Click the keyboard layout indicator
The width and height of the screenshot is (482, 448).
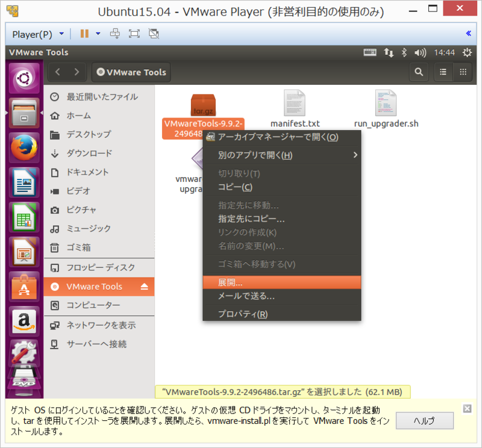click(369, 52)
